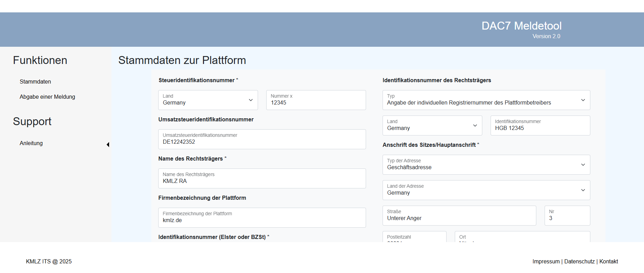This screenshot has width=644, height=273.
Task: Focus the Straße field with Unterer Anger
Action: pyautogui.click(x=459, y=216)
